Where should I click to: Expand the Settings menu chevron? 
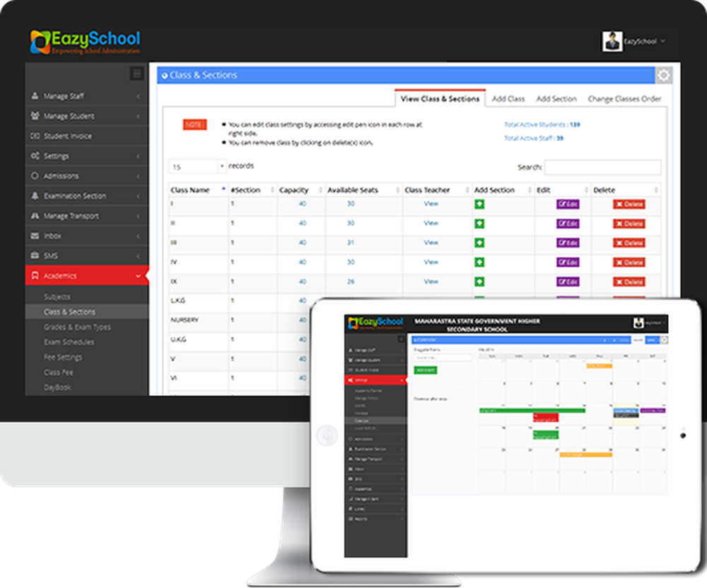138,156
